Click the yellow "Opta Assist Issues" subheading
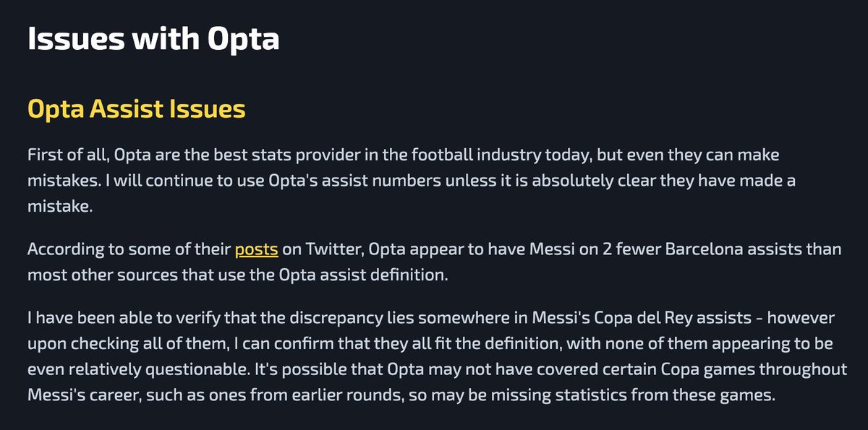 point(136,109)
